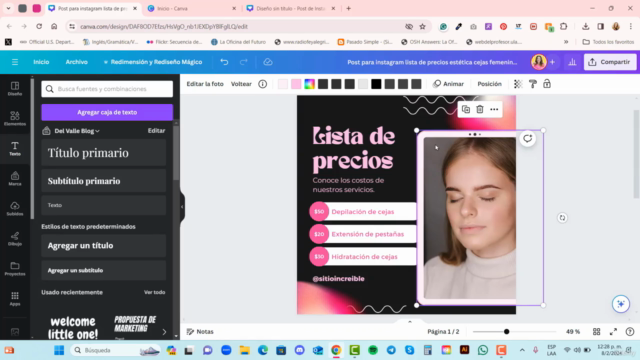Duplicate the selected image
The height and width of the screenshot is (360, 640).
click(x=466, y=109)
